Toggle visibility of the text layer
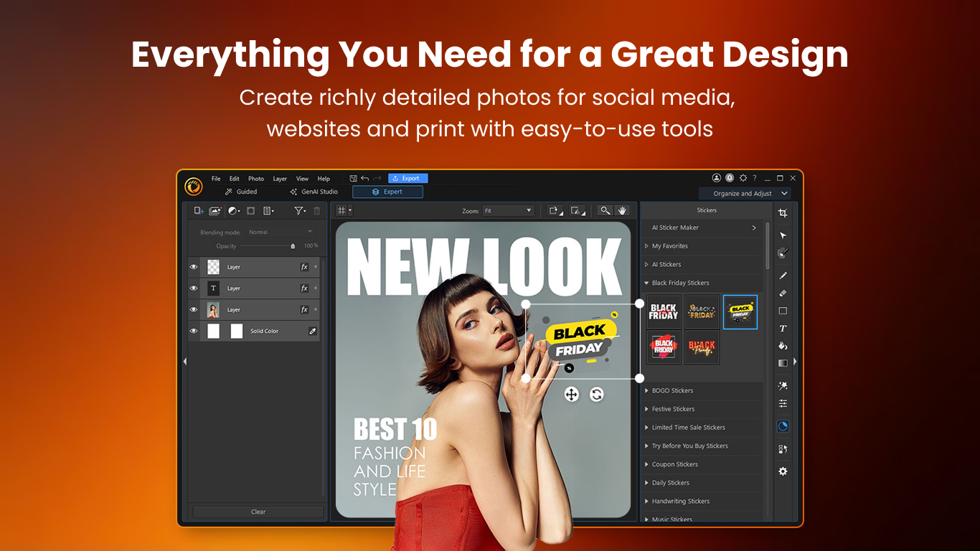The height and width of the screenshot is (551, 980). 193,288
